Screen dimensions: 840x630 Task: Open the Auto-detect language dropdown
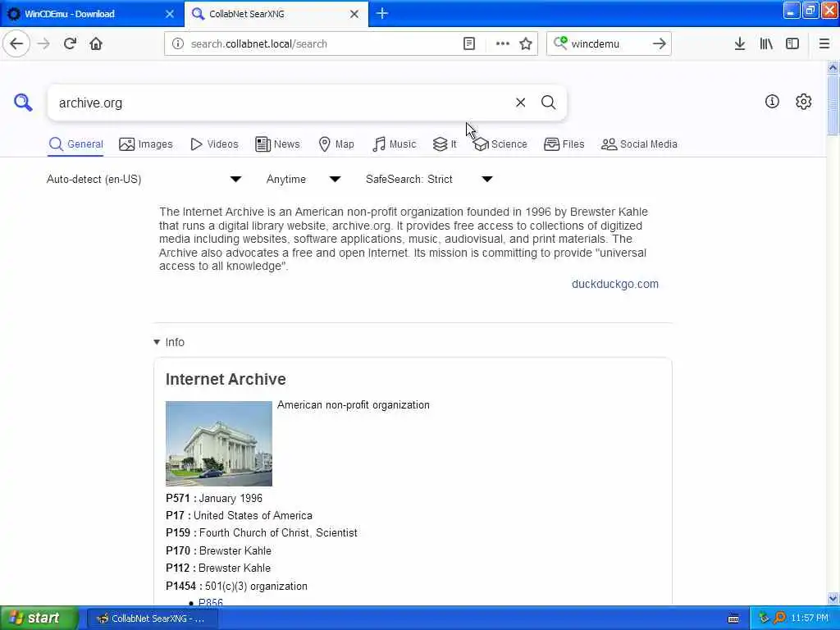pyautogui.click(x=144, y=179)
